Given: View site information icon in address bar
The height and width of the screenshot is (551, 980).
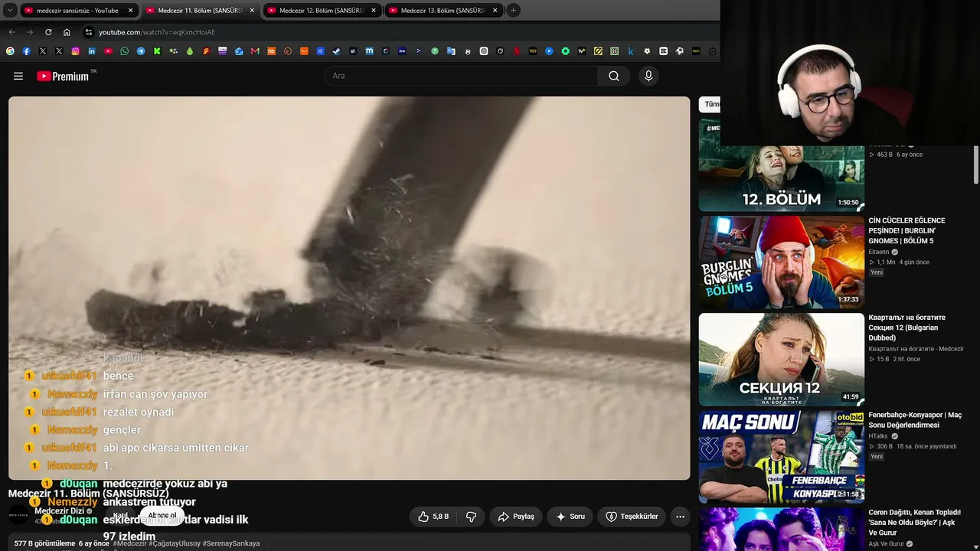Looking at the screenshot, I should click(x=89, y=32).
